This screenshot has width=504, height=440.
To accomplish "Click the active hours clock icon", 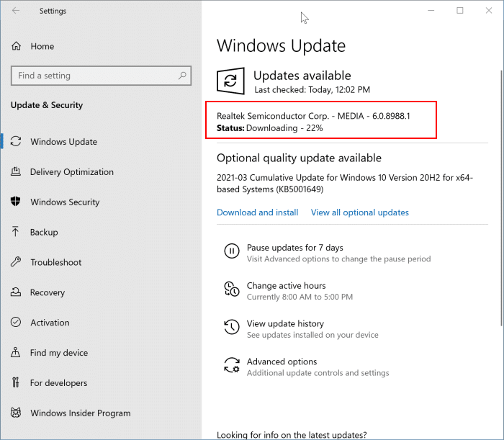I will [232, 289].
